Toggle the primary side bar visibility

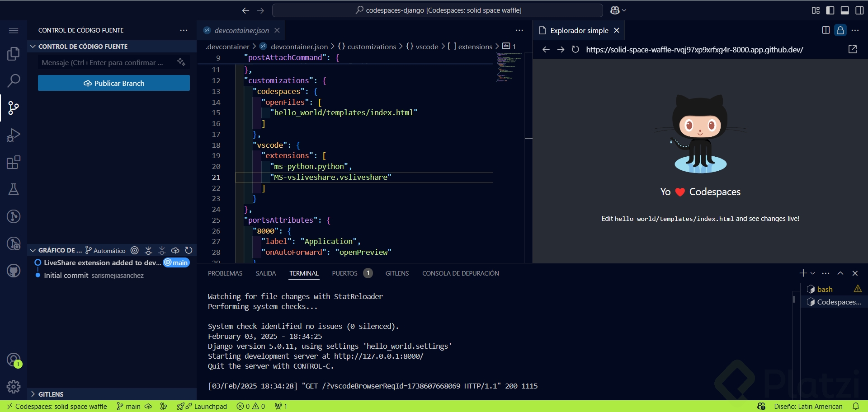click(830, 10)
